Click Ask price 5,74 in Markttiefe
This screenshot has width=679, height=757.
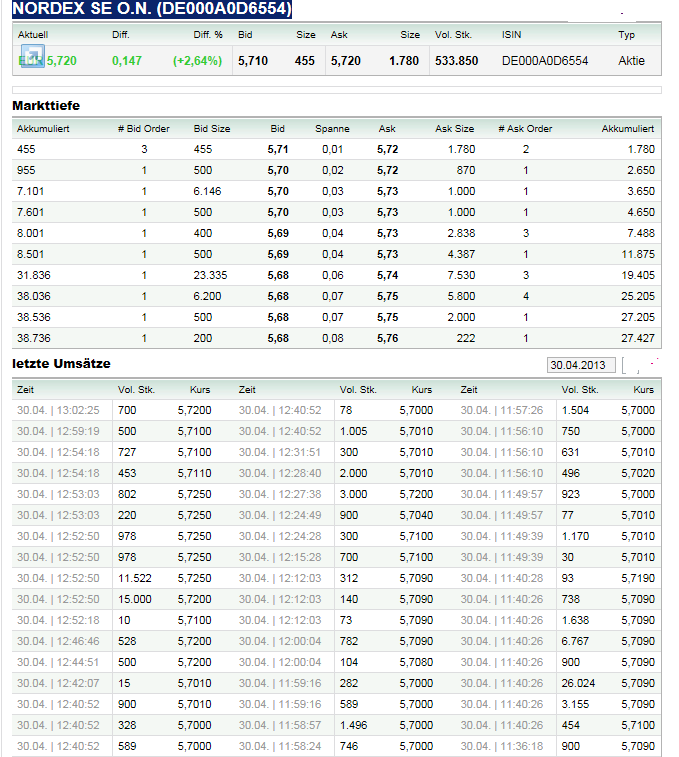[387, 276]
